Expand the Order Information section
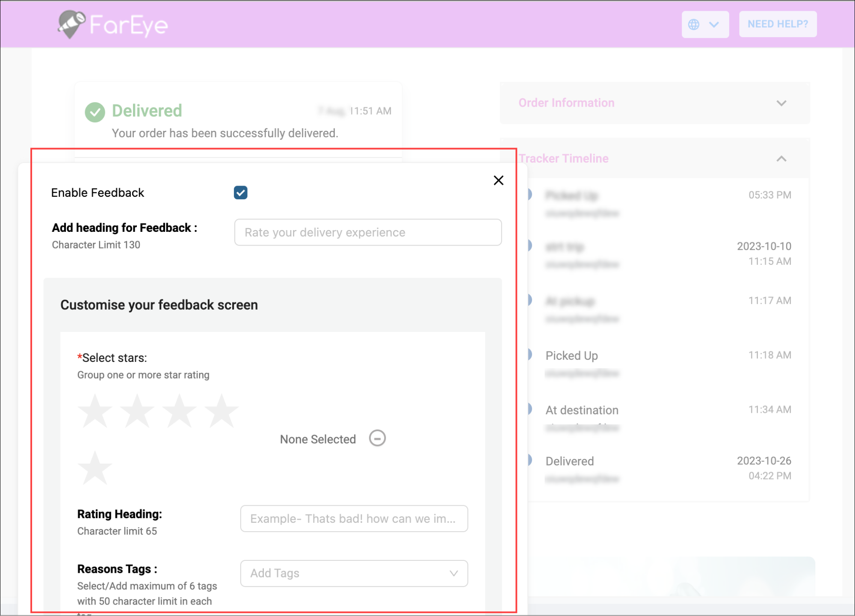Screen dimensions: 855x616 pos(781,103)
